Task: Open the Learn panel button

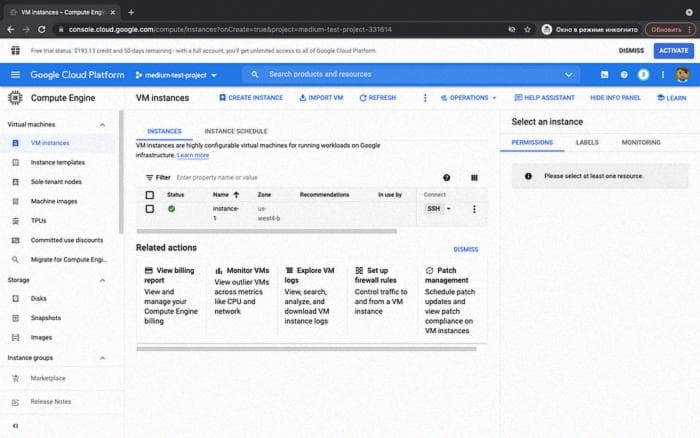Action: click(671, 98)
